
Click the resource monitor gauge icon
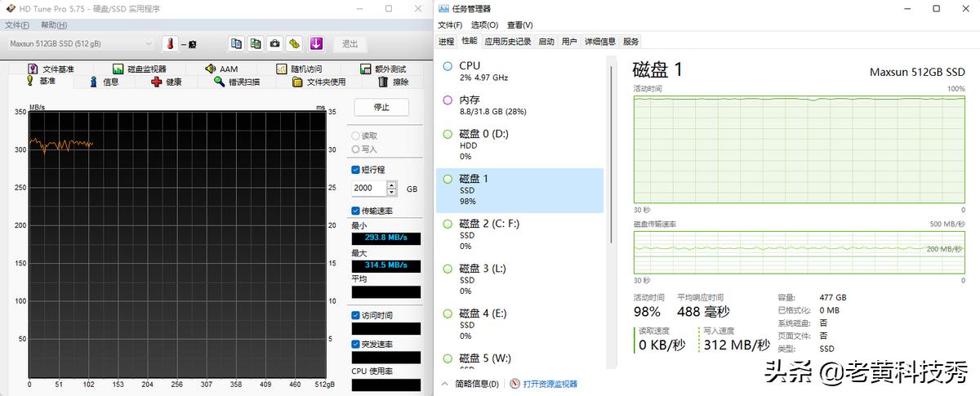(x=515, y=384)
